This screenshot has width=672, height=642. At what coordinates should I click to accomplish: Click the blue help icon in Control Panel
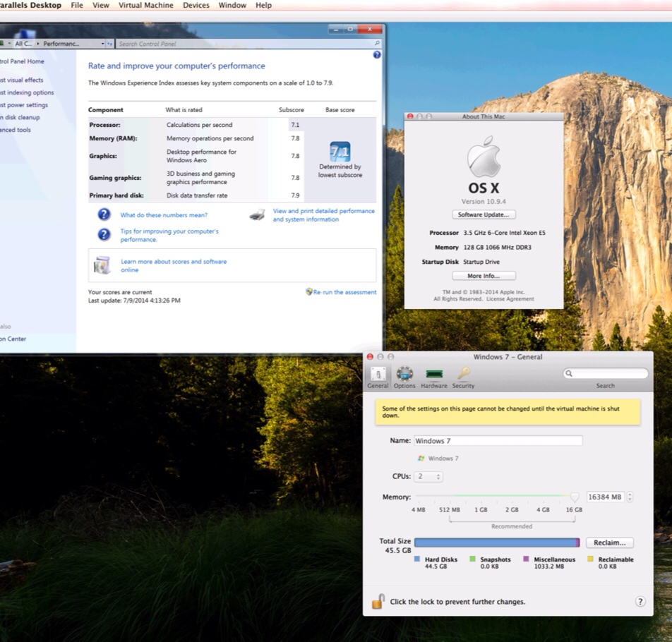pyautogui.click(x=377, y=55)
